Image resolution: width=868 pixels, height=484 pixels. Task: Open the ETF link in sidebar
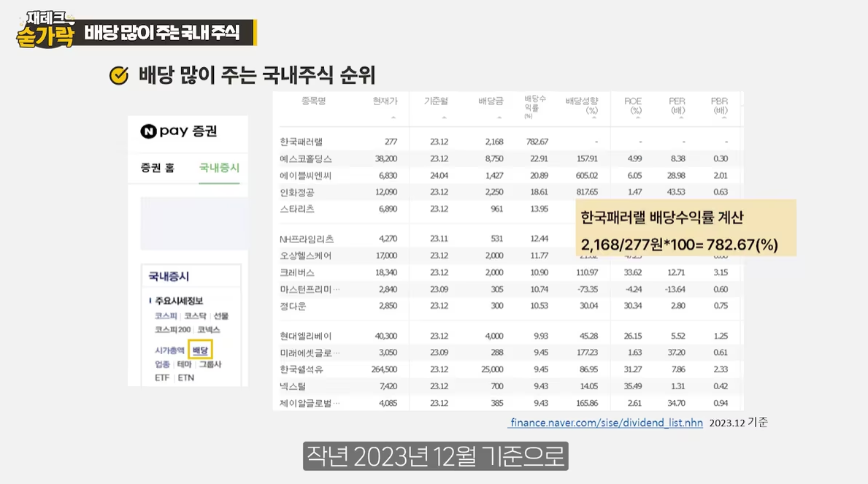tap(162, 377)
